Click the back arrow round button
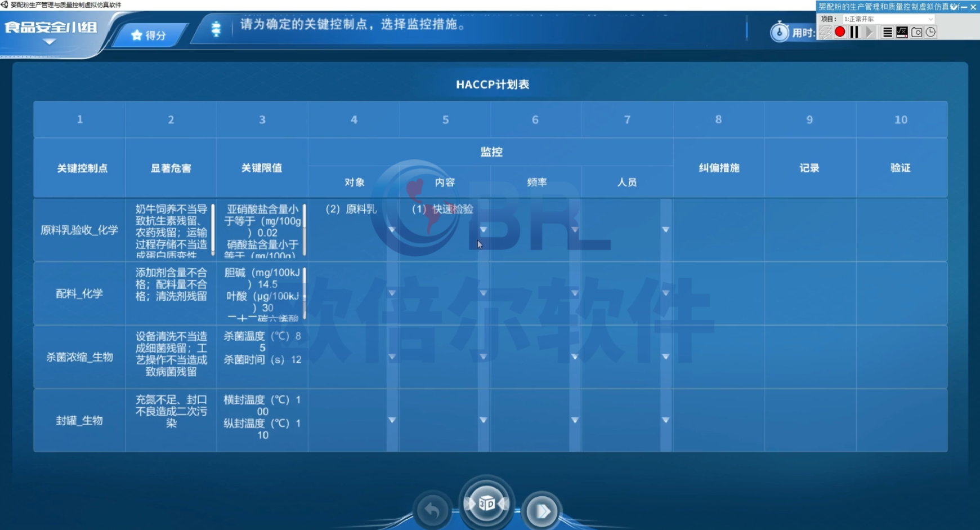 (432, 511)
